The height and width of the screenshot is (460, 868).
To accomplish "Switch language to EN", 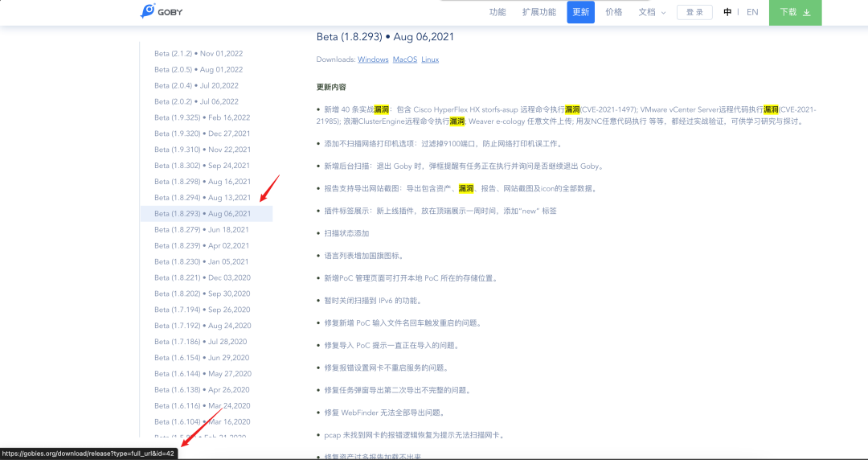I will 752,12.
